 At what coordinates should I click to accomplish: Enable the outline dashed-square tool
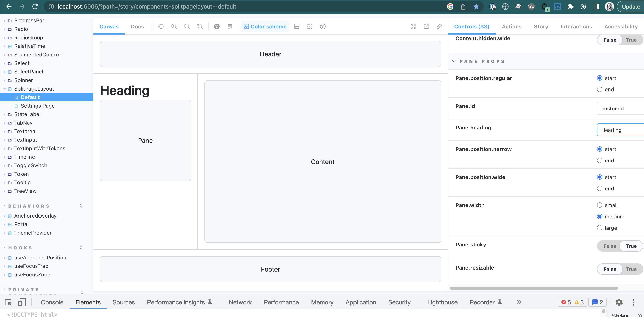[x=310, y=26]
